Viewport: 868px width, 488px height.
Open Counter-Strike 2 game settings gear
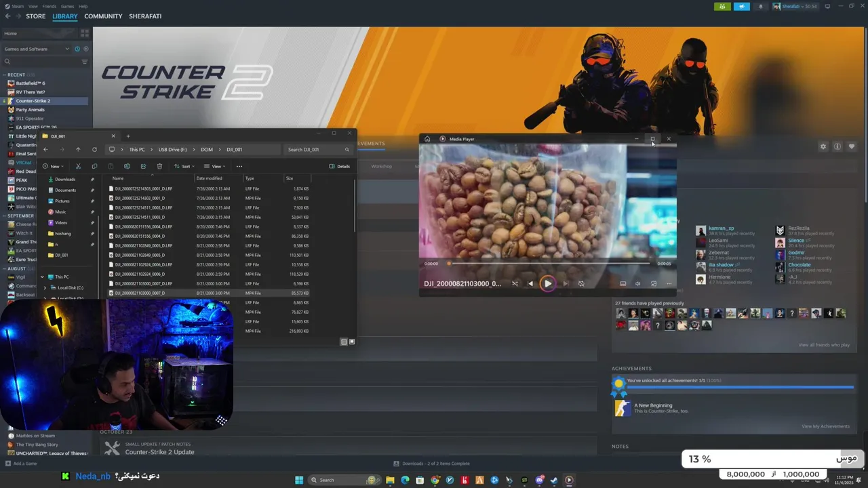click(823, 146)
